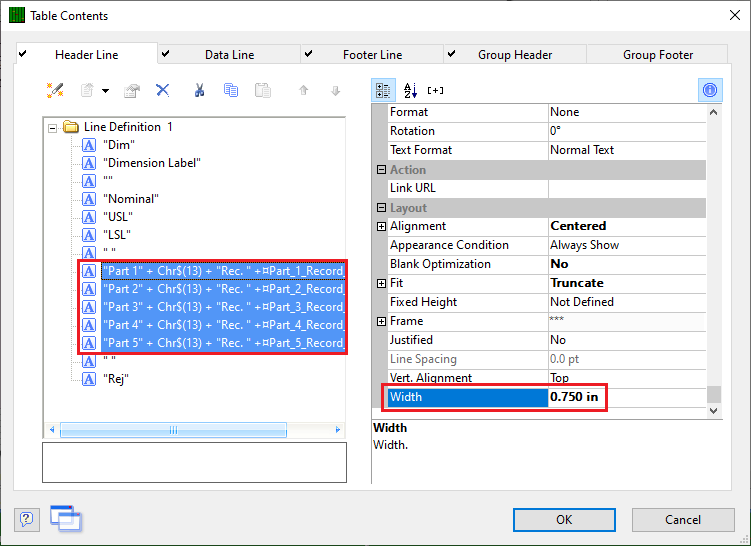Image resolution: width=751 pixels, height=546 pixels.
Task: Switch to the Footer Line tab
Action: tap(372, 55)
